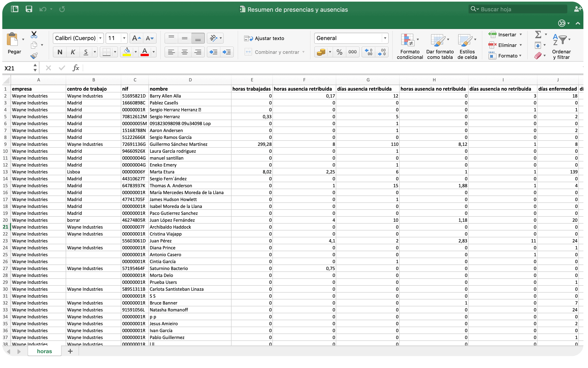Open Formato condicional

click(410, 46)
